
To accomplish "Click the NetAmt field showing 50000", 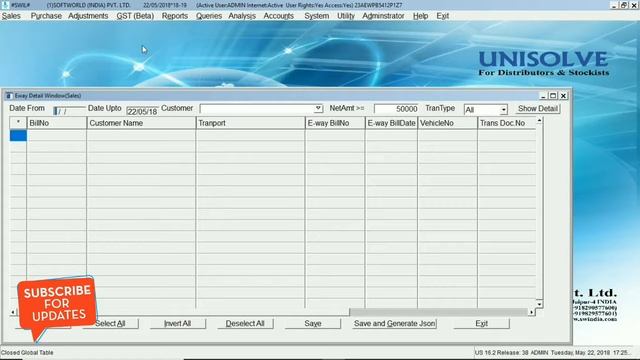I will point(396,109).
